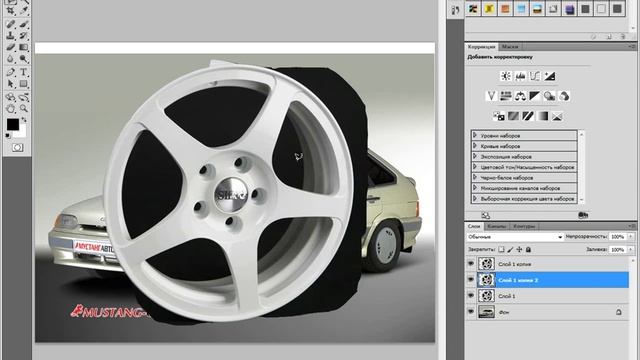Switch to the Слои tab
Screen dimensions: 640x360
click(x=474, y=226)
